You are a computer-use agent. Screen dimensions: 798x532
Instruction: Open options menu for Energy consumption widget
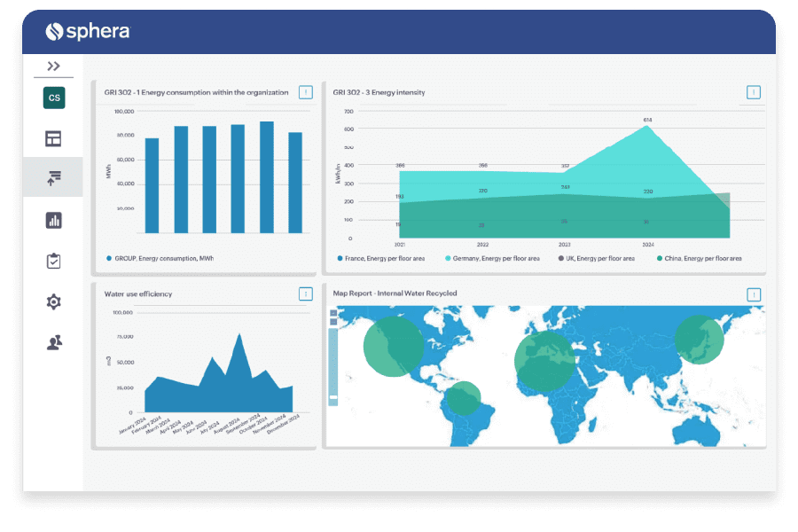click(x=305, y=92)
